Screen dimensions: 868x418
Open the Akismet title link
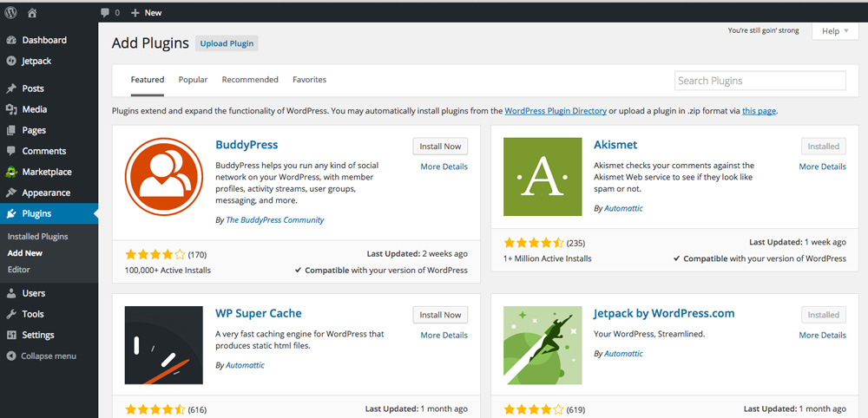615,145
